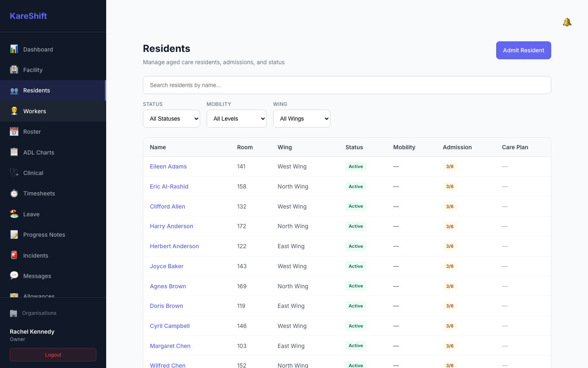
Task: Navigate to Roster page
Action: [x=53, y=132]
